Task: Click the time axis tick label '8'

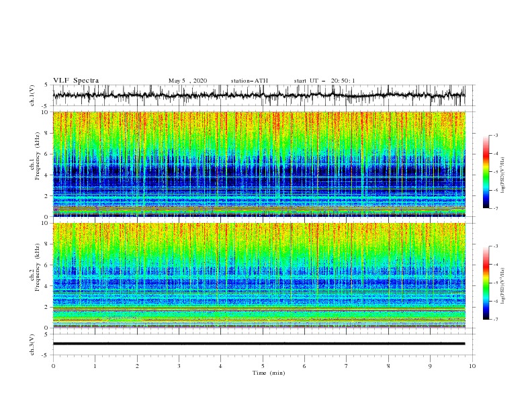Action: [388, 366]
